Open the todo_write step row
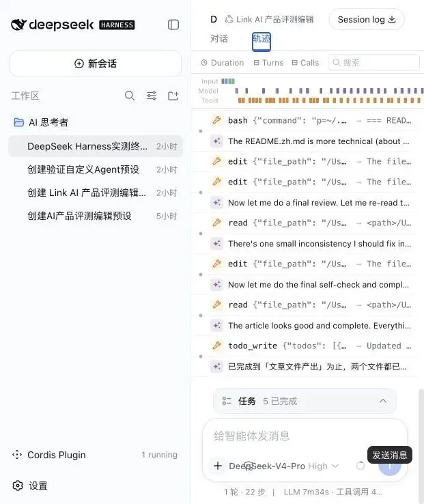The height and width of the screenshot is (504, 424). click(x=312, y=346)
